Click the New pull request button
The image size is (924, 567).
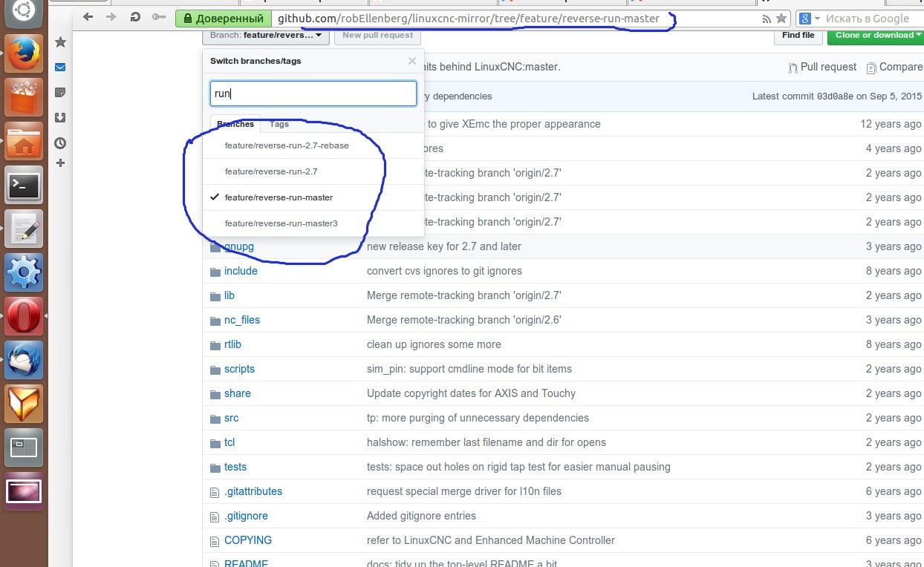(x=377, y=35)
